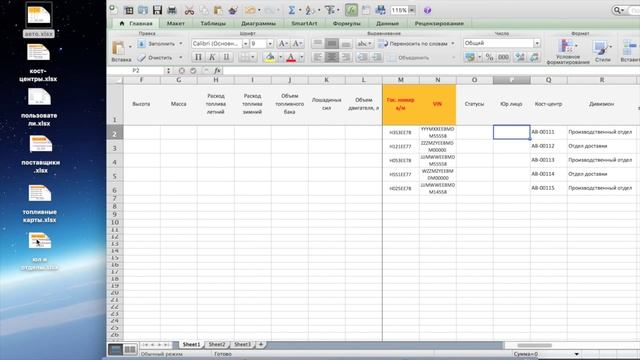This screenshot has height=360, width=640.
Task: Toggle center horizontal alignment
Action: tap(332, 57)
